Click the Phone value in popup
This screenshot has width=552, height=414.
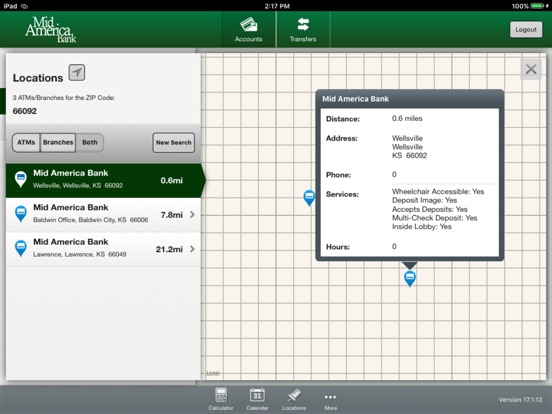(x=394, y=174)
